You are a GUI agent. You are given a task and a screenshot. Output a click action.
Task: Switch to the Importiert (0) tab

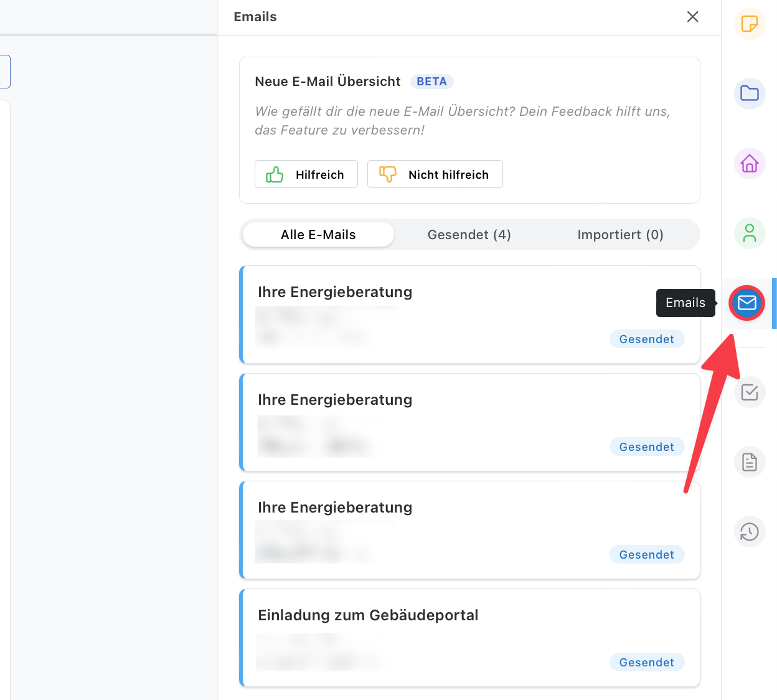pos(620,235)
